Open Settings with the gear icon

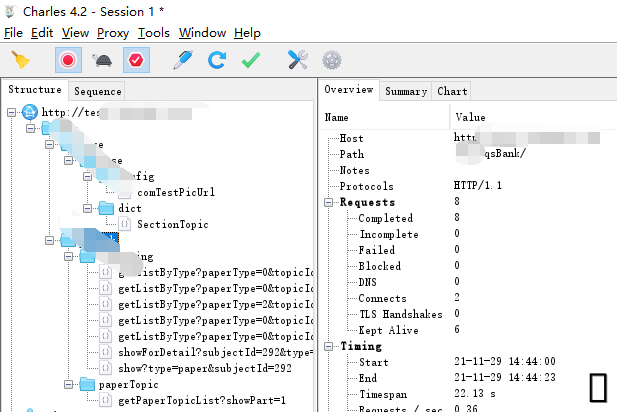point(332,60)
